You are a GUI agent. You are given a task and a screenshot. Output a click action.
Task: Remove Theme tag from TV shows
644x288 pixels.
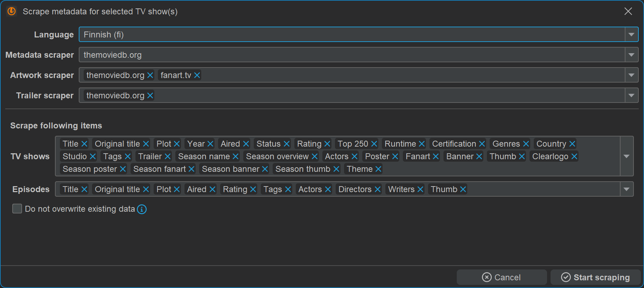click(x=378, y=169)
